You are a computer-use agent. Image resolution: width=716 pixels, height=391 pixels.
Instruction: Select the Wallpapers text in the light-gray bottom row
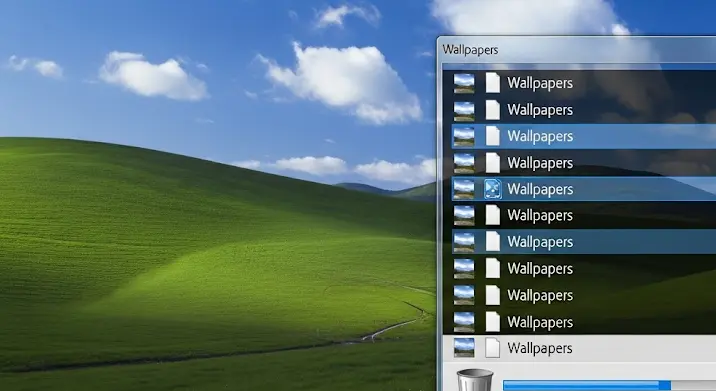(540, 349)
